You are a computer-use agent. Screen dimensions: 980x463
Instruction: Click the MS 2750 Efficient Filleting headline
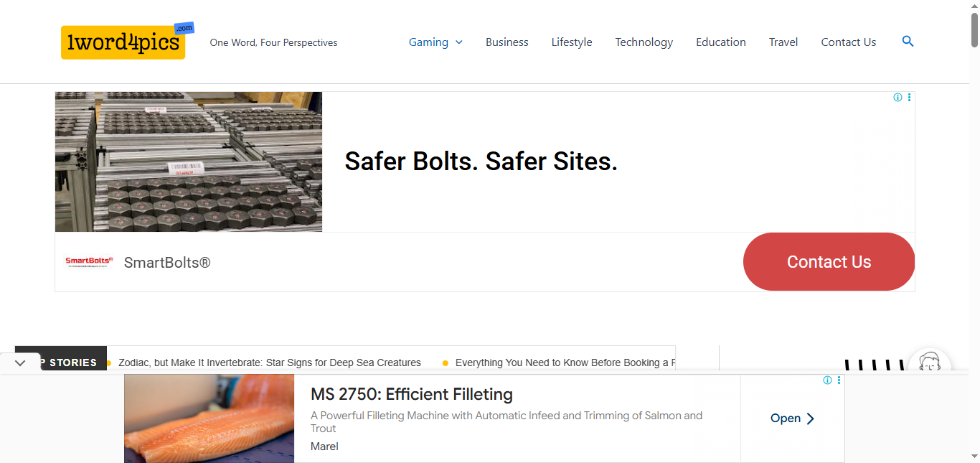[411, 394]
